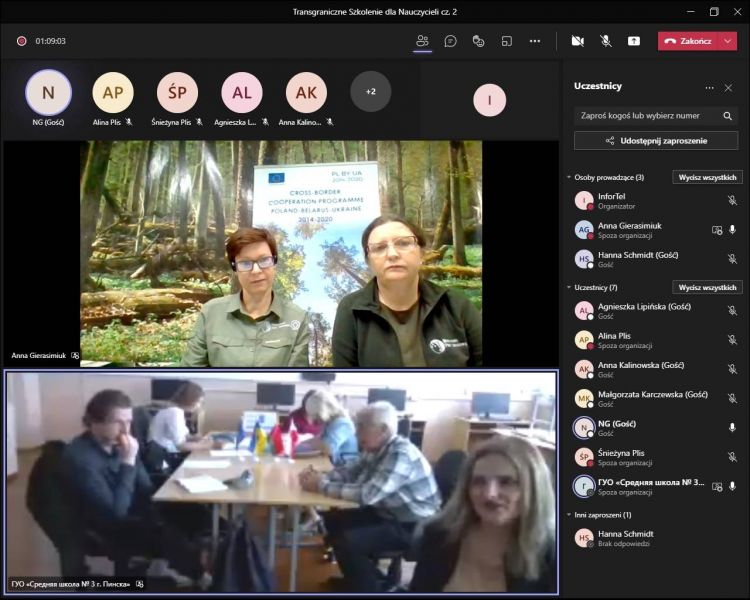Open the reactions icon in the toolbar
Image resolution: width=750 pixels, height=600 pixels.
click(479, 41)
